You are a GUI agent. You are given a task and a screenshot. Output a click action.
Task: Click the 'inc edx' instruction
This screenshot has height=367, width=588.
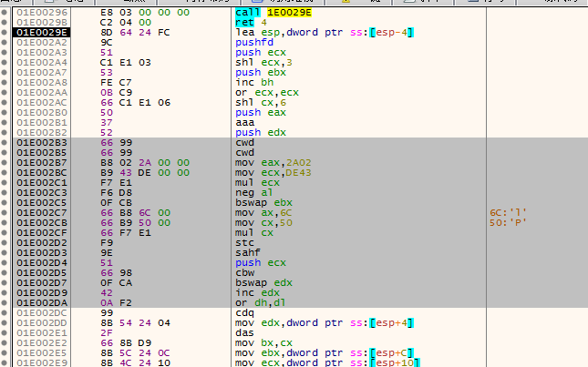coord(257,293)
